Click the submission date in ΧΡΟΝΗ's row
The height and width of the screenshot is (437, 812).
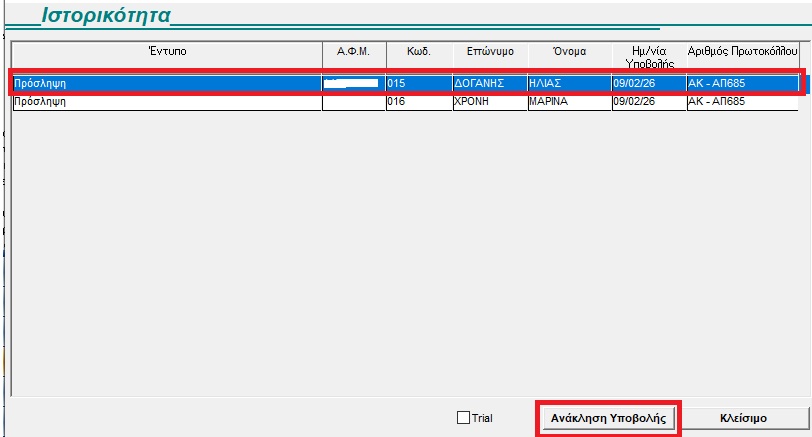648,102
